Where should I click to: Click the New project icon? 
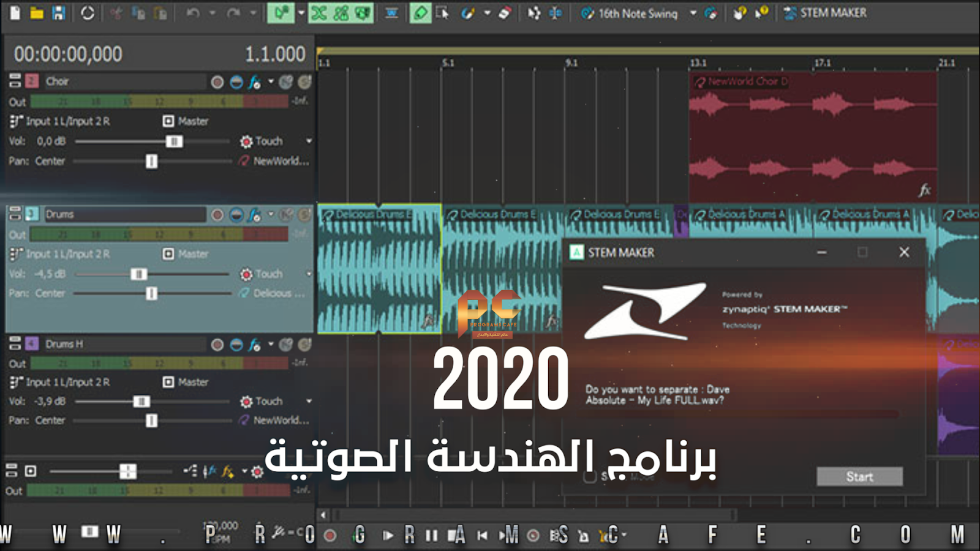pos(15,13)
